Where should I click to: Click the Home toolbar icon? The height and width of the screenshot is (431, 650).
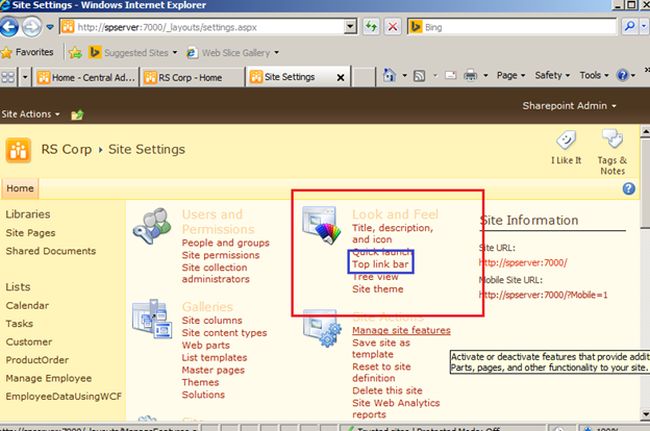389,75
